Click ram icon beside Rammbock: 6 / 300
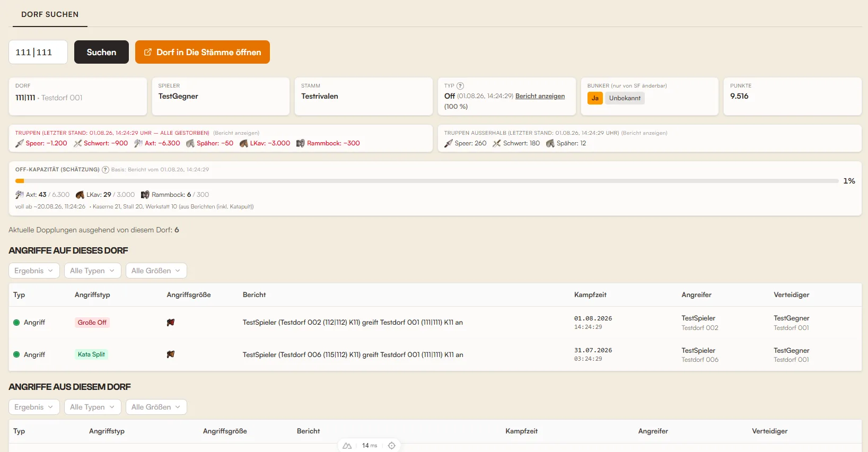Viewport: 868px width, 452px height. [145, 195]
